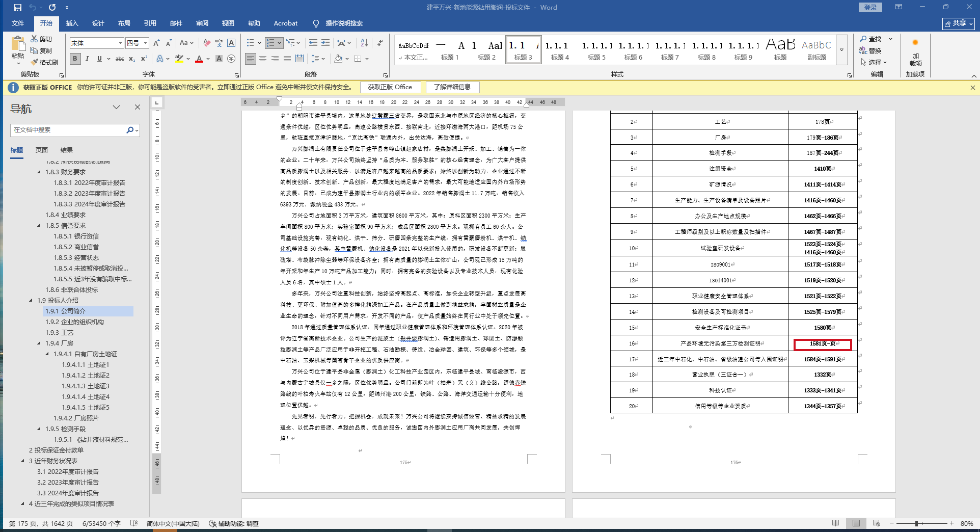Click the 替换 (Replace) tool
This screenshot has height=532, width=980.
(x=870, y=50)
